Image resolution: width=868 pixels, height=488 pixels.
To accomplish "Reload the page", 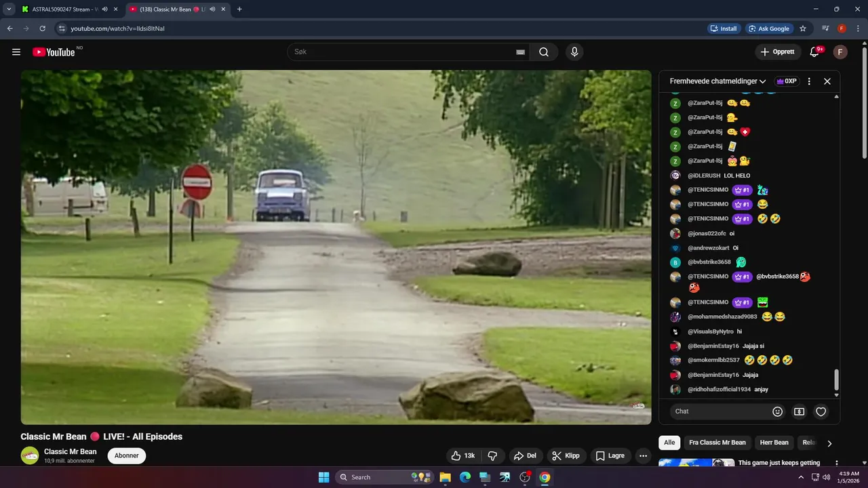I will (x=42, y=28).
